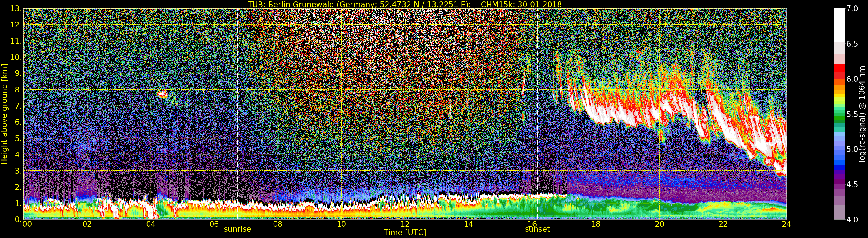Select time-axis tick '12'
The height and width of the screenshot is (238, 868).
tap(405, 224)
